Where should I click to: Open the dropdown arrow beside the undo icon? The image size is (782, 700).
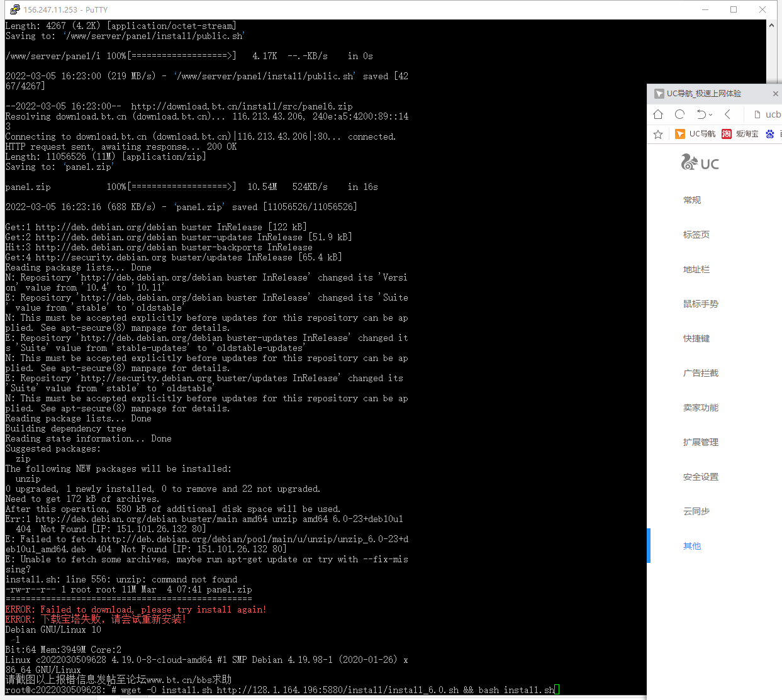[711, 114]
